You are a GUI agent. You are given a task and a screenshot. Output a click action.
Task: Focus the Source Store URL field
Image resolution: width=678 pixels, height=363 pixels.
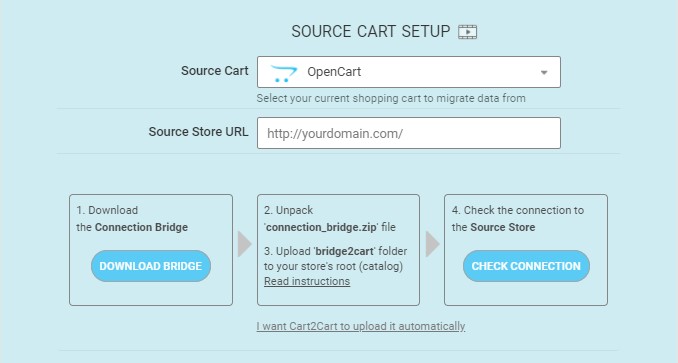[409, 133]
